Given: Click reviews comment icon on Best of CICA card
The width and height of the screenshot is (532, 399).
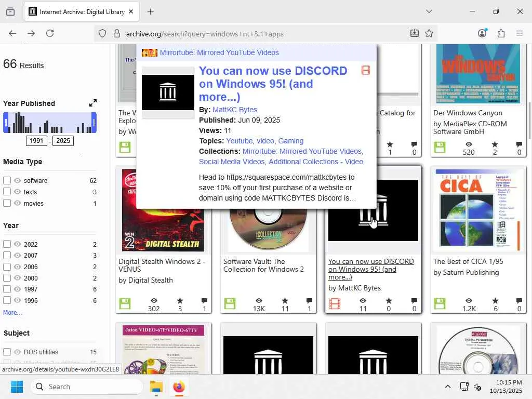Looking at the screenshot, I should 519,301.
